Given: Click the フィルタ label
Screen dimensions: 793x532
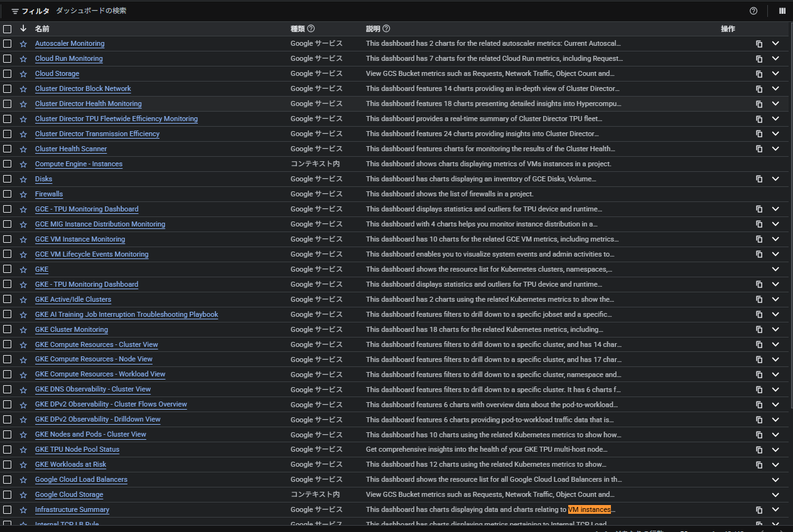Looking at the screenshot, I should [x=36, y=11].
